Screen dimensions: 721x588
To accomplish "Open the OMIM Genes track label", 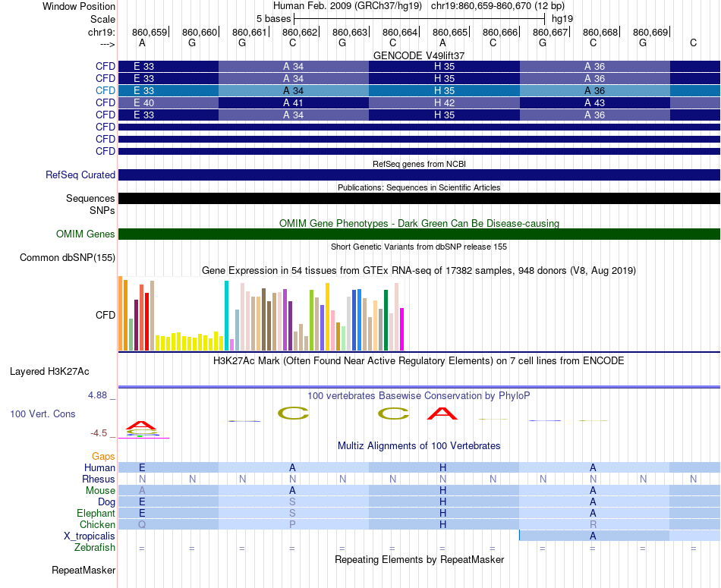I will [x=86, y=234].
